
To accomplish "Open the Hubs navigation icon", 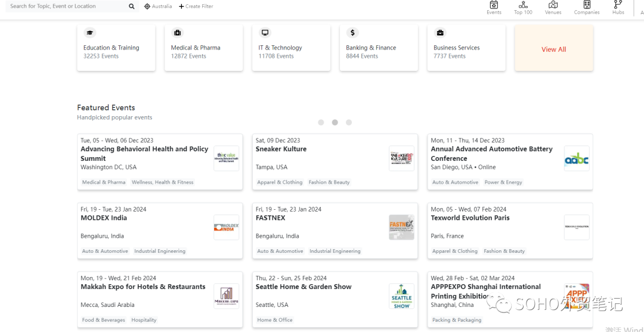I will (618, 5).
